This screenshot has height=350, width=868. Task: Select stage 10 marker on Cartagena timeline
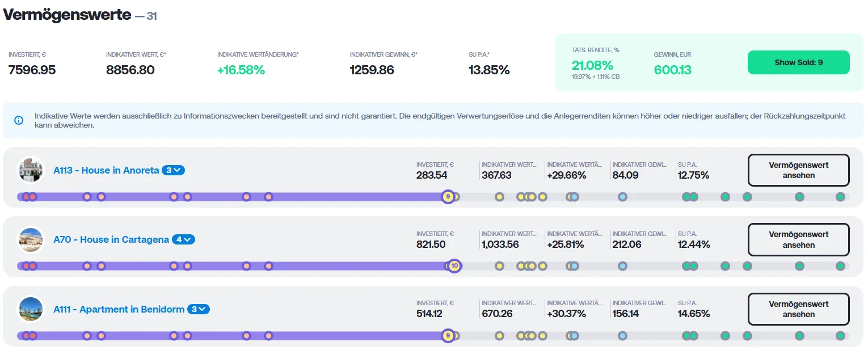click(x=454, y=266)
